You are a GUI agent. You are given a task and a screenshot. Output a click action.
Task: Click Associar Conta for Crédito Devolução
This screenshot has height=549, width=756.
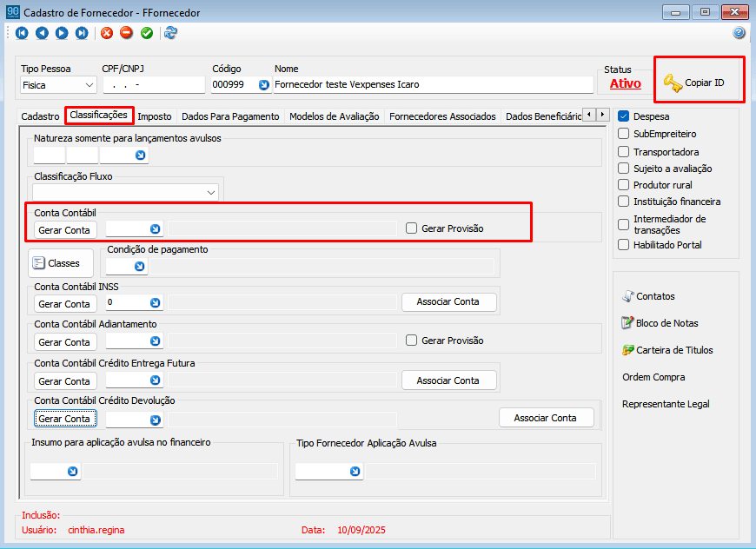pyautogui.click(x=546, y=418)
